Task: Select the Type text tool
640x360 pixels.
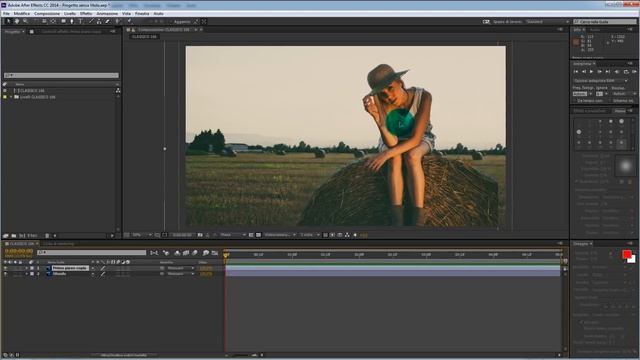Action: (80, 21)
